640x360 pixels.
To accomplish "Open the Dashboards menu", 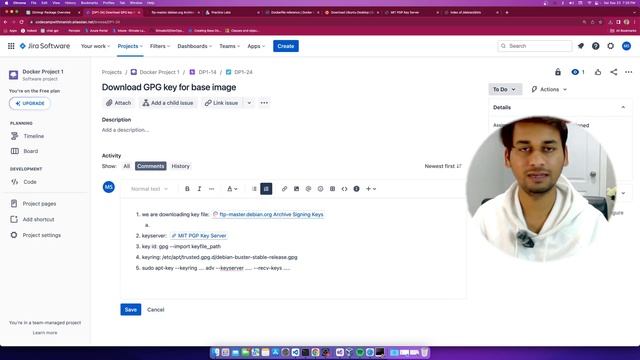I will [195, 46].
